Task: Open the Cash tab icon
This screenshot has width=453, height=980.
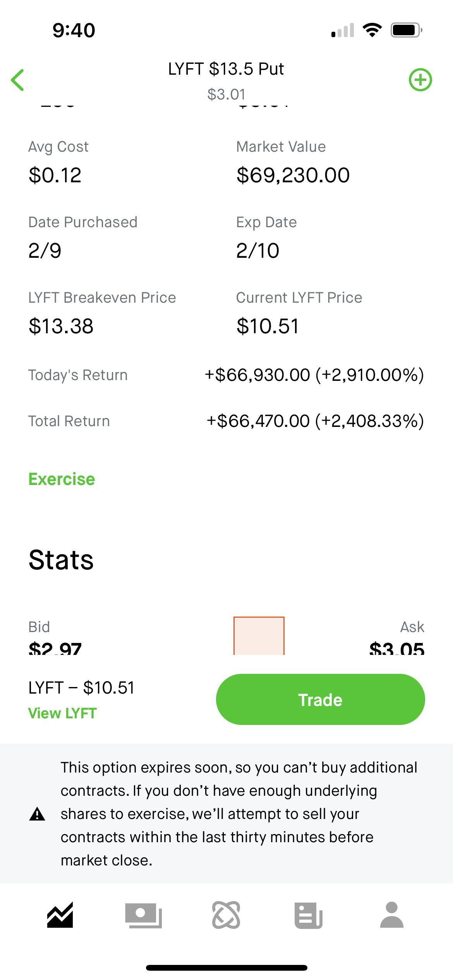Action: (143, 915)
